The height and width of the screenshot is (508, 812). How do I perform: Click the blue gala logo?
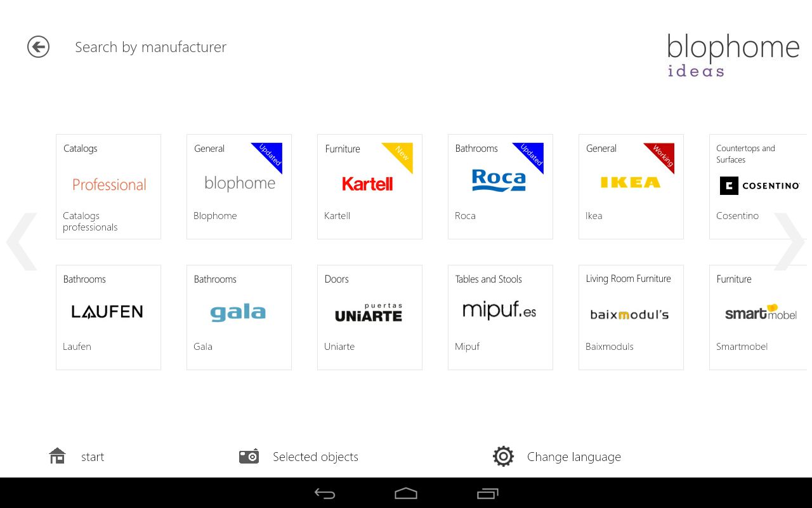[238, 312]
